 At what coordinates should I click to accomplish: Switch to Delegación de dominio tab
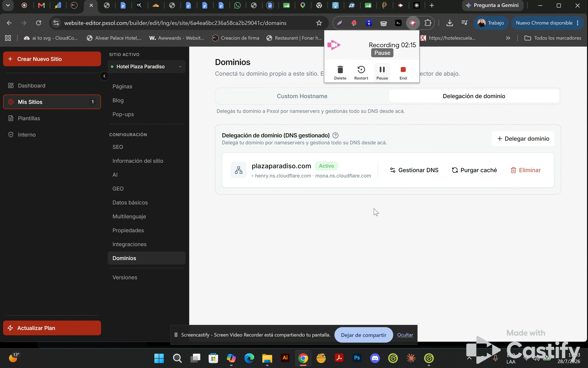point(474,96)
